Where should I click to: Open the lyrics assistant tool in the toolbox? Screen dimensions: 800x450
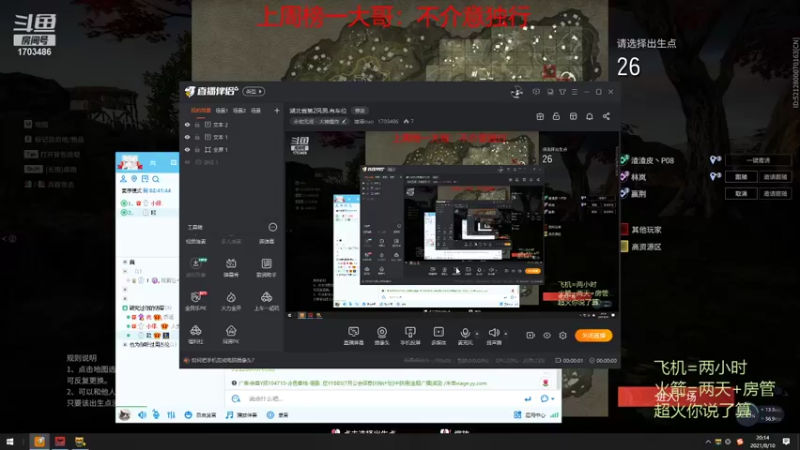coord(266,267)
